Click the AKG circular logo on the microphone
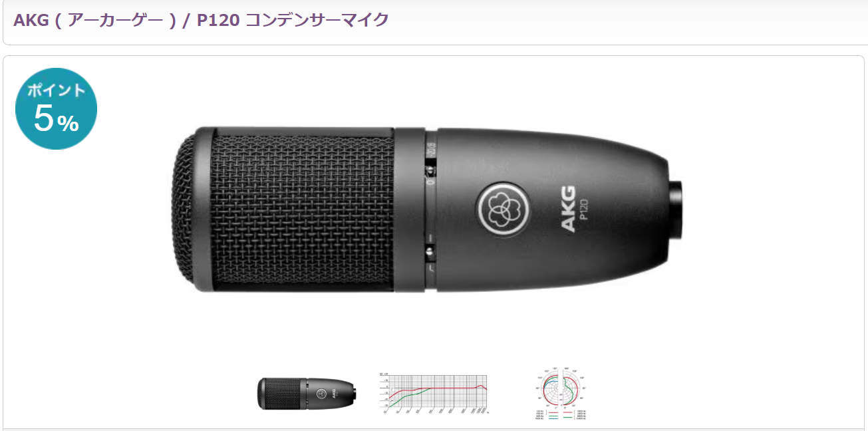Screen dimensions: 868x431 coord(505,210)
